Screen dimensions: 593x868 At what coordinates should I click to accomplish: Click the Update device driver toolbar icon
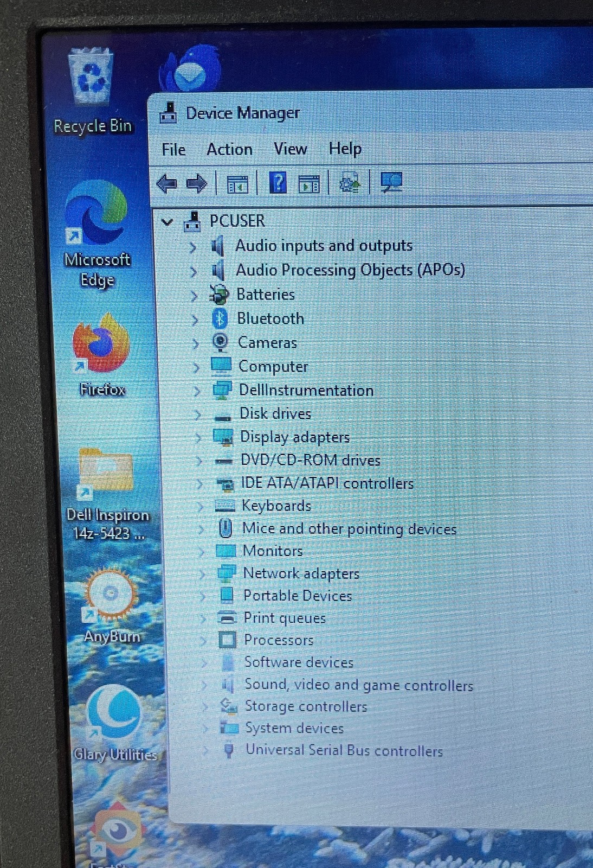[350, 183]
